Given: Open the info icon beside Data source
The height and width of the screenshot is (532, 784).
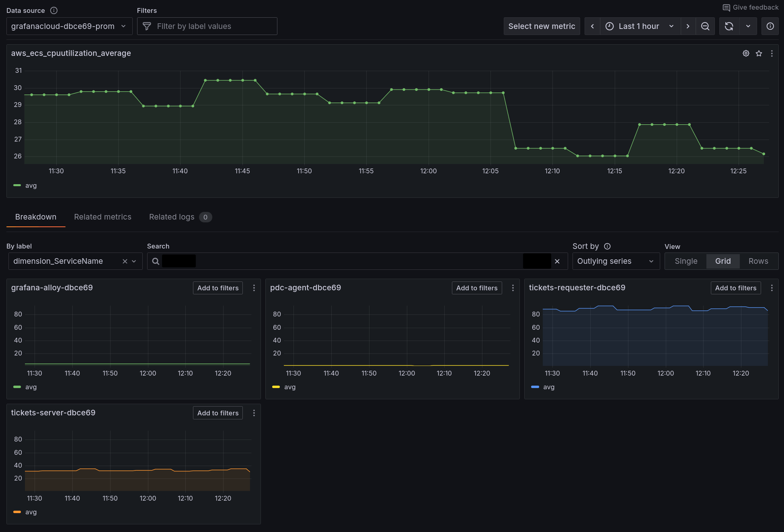Looking at the screenshot, I should [54, 10].
